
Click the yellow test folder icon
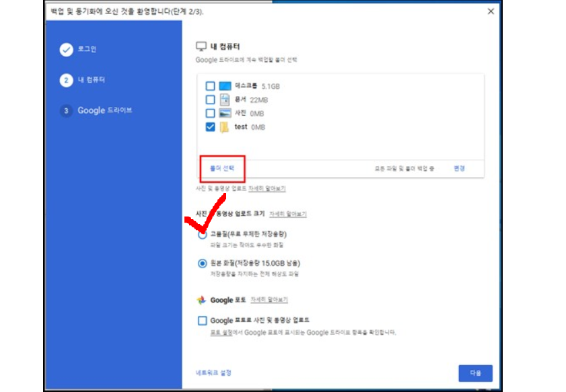click(x=224, y=127)
